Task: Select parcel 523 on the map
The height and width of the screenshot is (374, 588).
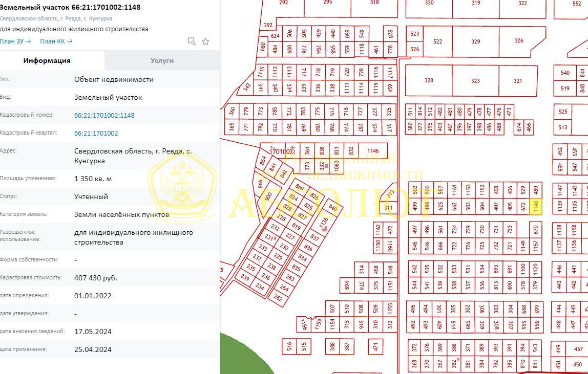Action: [415, 34]
